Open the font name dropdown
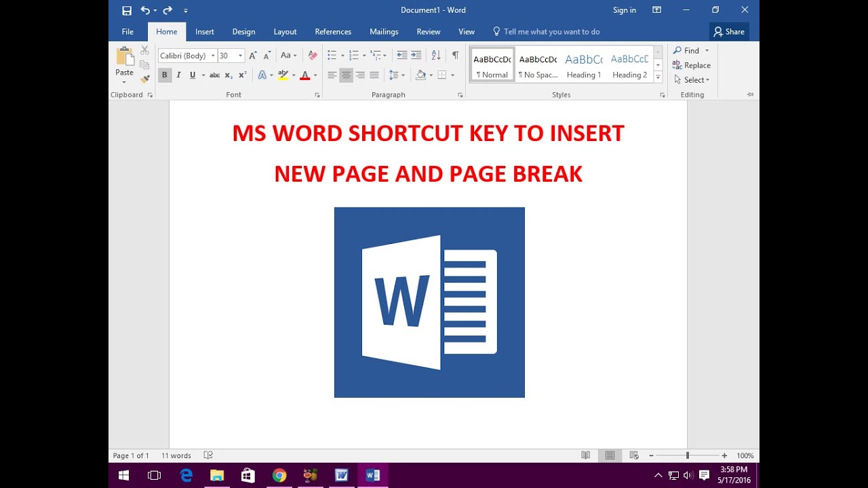 tap(213, 56)
